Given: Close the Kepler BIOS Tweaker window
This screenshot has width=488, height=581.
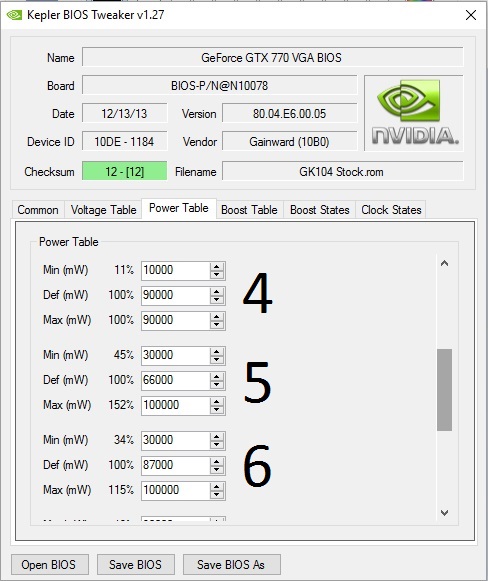Looking at the screenshot, I should (471, 15).
